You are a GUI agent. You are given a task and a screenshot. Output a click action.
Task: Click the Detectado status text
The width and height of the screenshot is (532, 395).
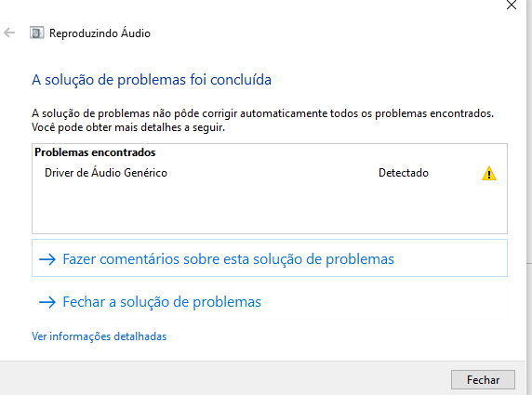click(404, 173)
